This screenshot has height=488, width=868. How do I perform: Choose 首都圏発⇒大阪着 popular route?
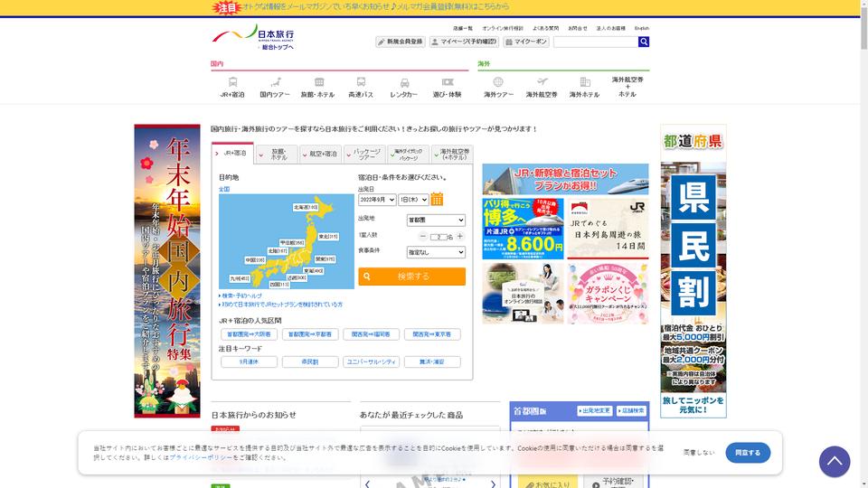click(x=250, y=334)
